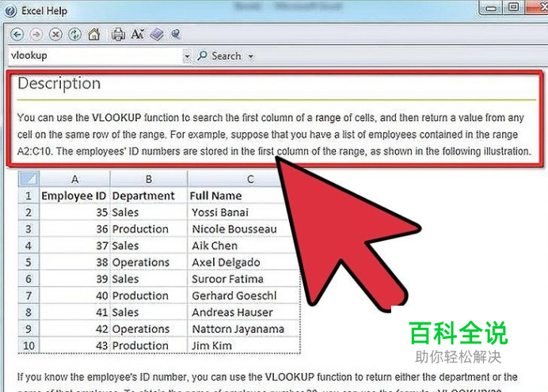Click the Gerhard Goeschl cell

244,296
